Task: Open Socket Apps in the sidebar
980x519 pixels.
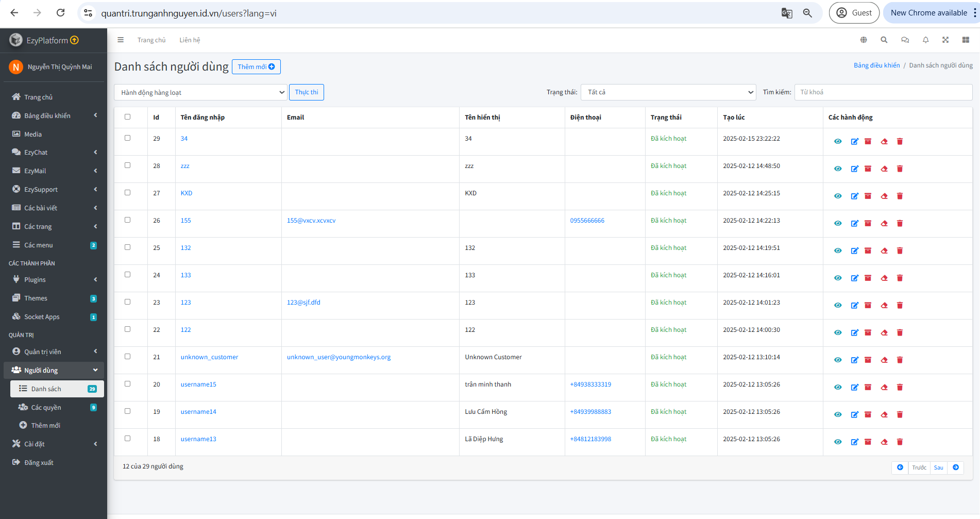Action: click(54, 316)
